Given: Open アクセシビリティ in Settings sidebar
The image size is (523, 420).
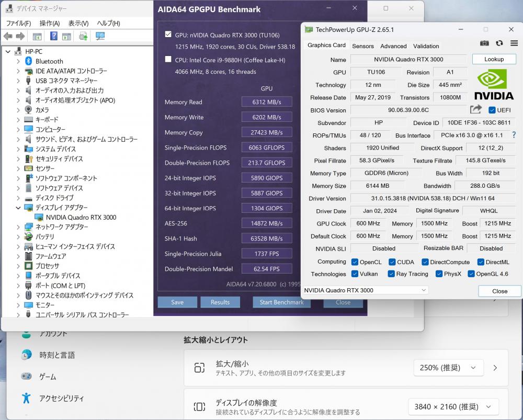Looking at the screenshot, I should click(x=61, y=399).
